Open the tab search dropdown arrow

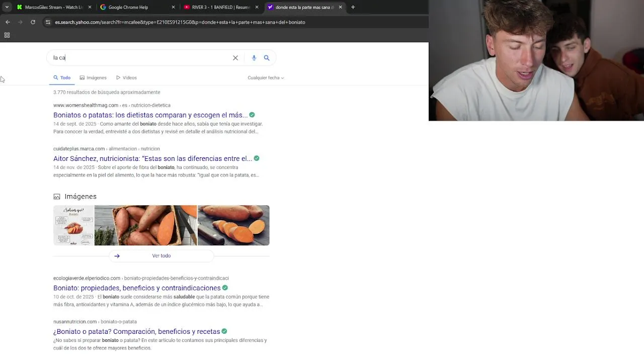point(7,7)
